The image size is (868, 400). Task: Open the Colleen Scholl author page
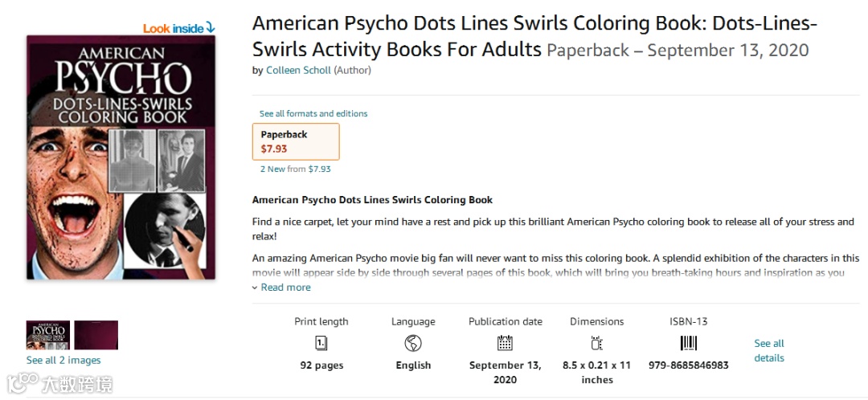tap(298, 70)
